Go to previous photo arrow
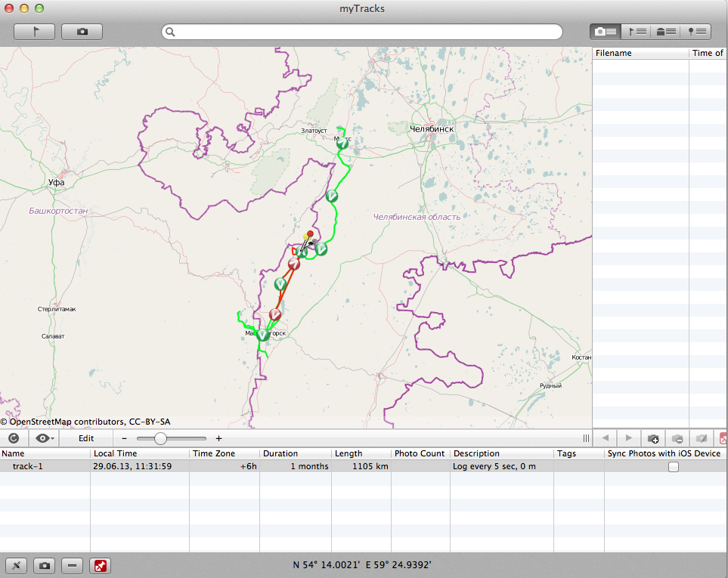The height and width of the screenshot is (578, 728). pos(605,438)
